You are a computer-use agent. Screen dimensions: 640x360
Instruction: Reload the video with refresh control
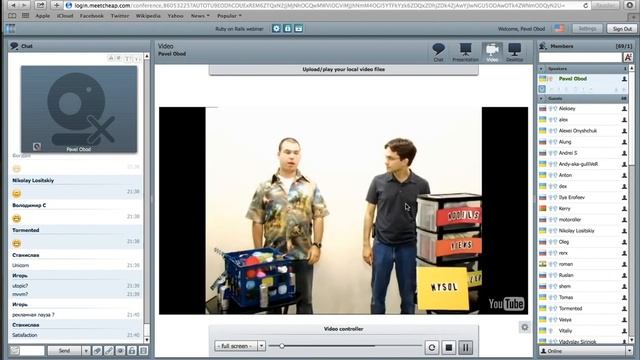click(x=432, y=347)
